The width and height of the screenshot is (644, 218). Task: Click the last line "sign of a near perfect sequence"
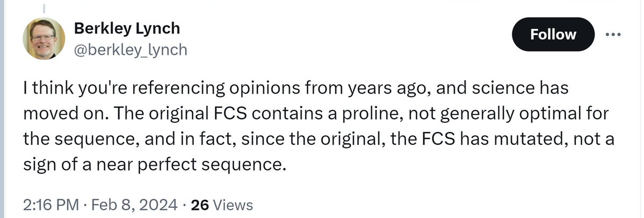pos(152,164)
